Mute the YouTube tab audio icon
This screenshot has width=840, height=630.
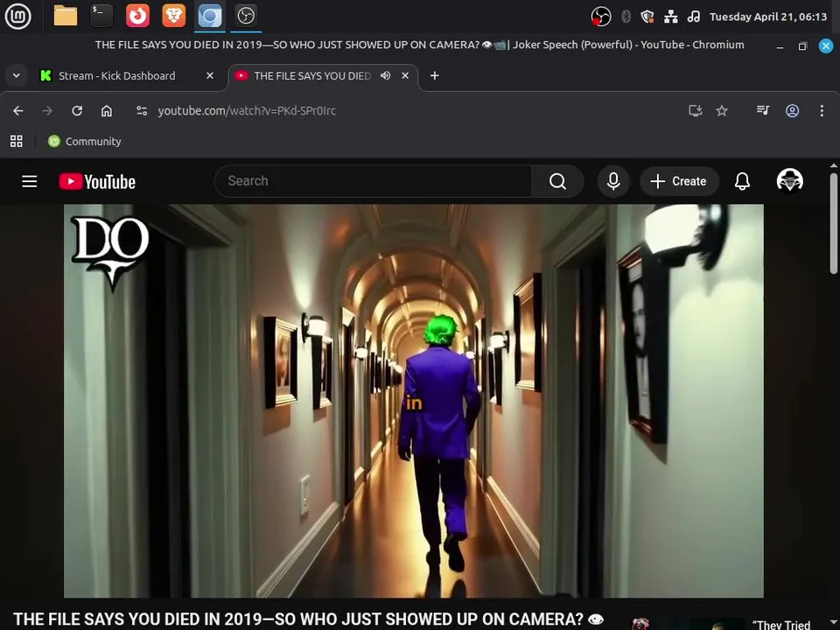pos(385,75)
